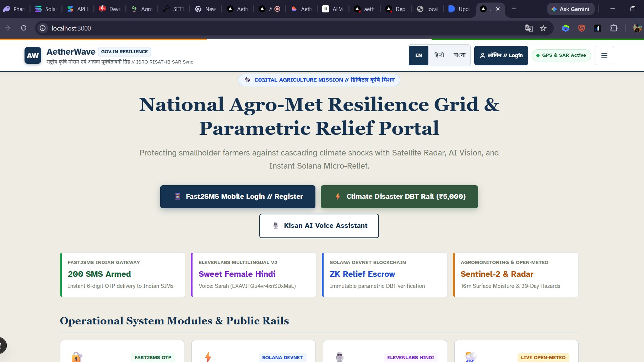Screen dimensions: 644x362
Task: Click the AetherWave site title
Action: (71, 52)
